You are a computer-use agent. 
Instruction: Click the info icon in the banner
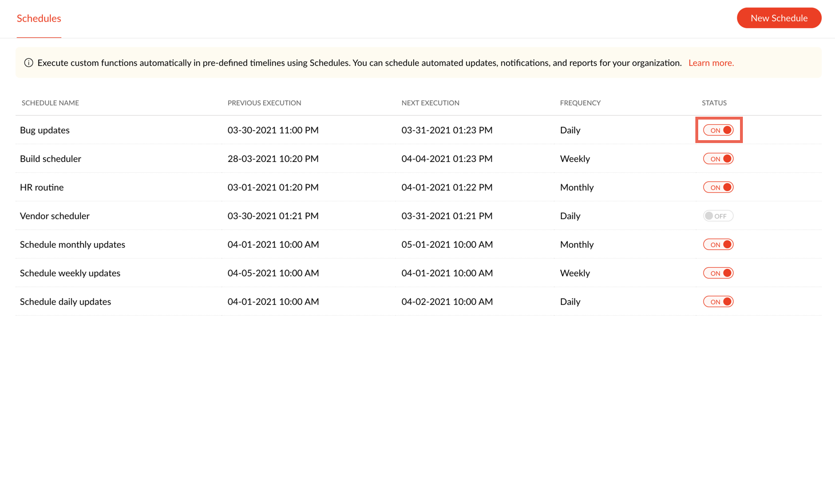[x=29, y=63]
